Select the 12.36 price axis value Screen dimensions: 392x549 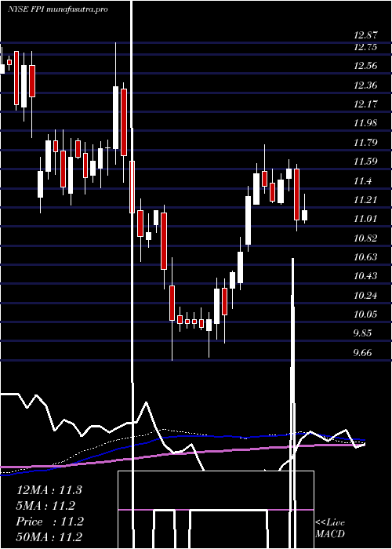pyautogui.click(x=365, y=85)
